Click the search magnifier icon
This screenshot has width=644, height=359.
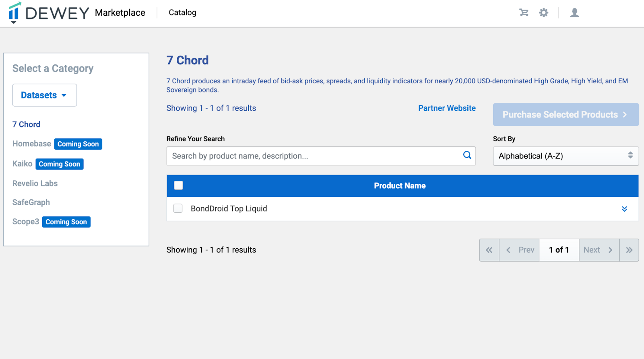pos(466,155)
